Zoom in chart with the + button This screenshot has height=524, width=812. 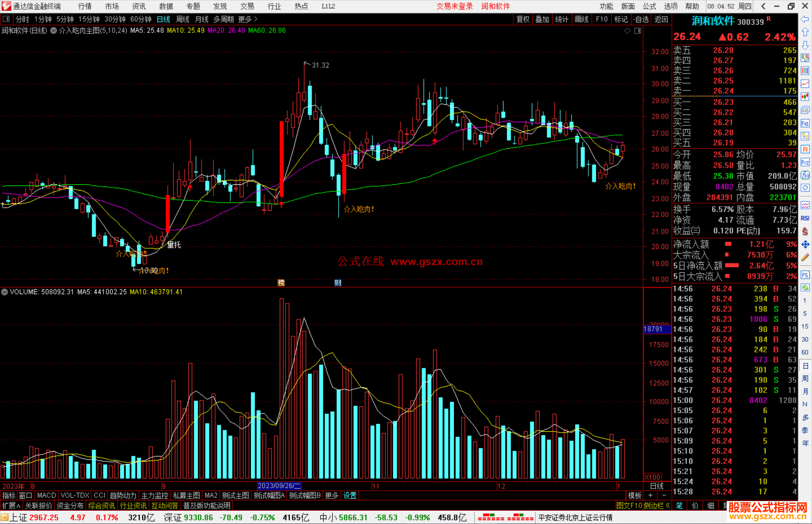tap(650, 495)
